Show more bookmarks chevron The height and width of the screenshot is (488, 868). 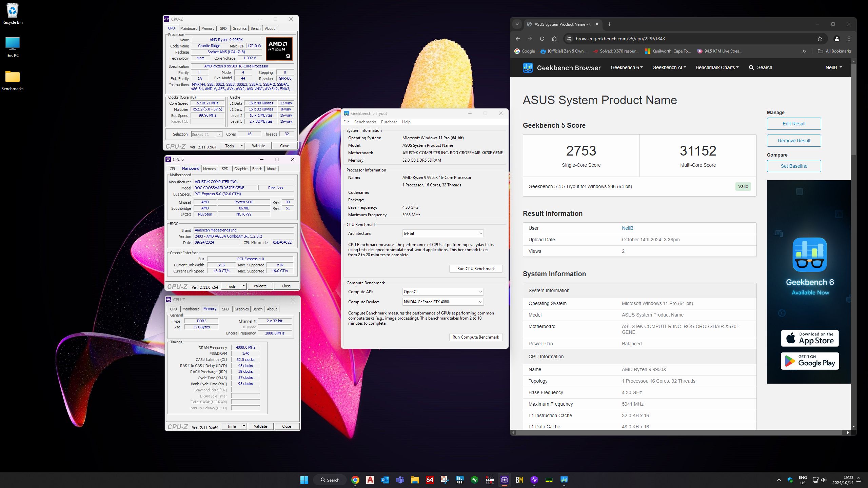coord(804,51)
